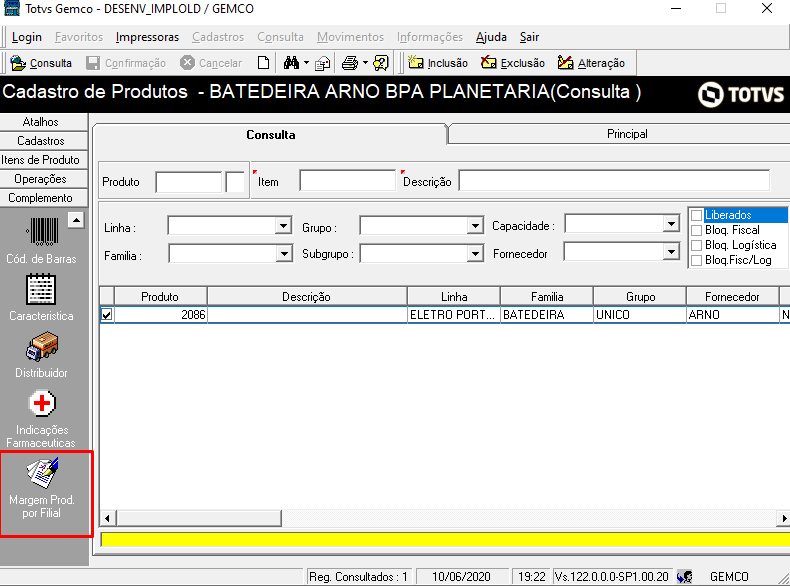Click the Grupo column header

tap(640, 297)
